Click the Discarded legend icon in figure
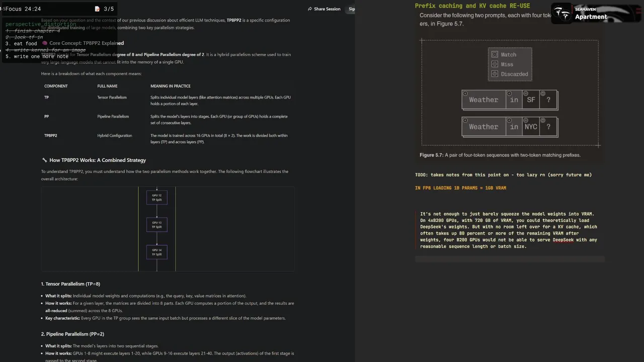The width and height of the screenshot is (644, 362). coord(495,74)
